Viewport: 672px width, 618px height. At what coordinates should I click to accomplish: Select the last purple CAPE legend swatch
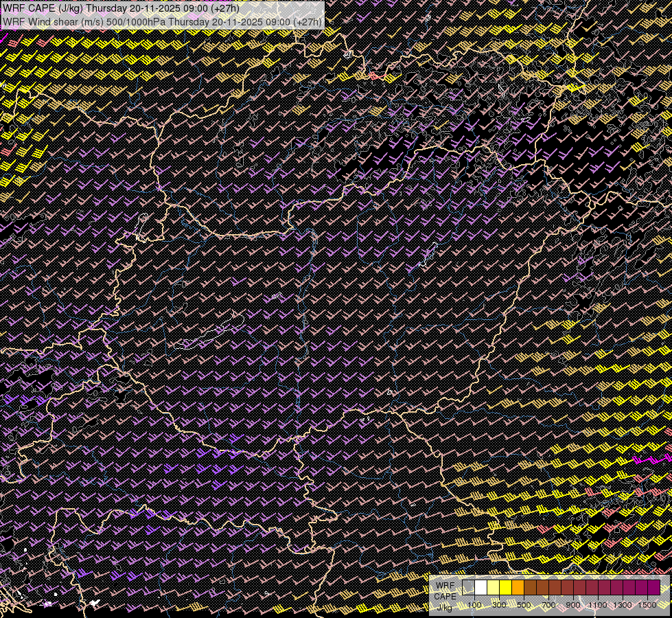[x=653, y=588]
